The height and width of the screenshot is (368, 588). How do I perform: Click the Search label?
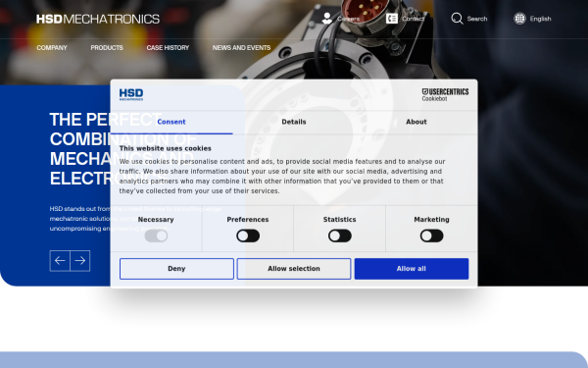click(x=477, y=19)
